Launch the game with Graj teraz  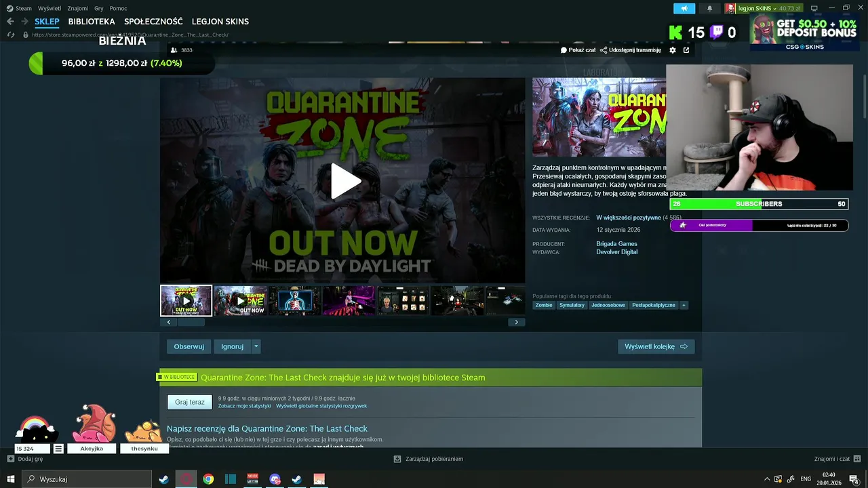[189, 402]
